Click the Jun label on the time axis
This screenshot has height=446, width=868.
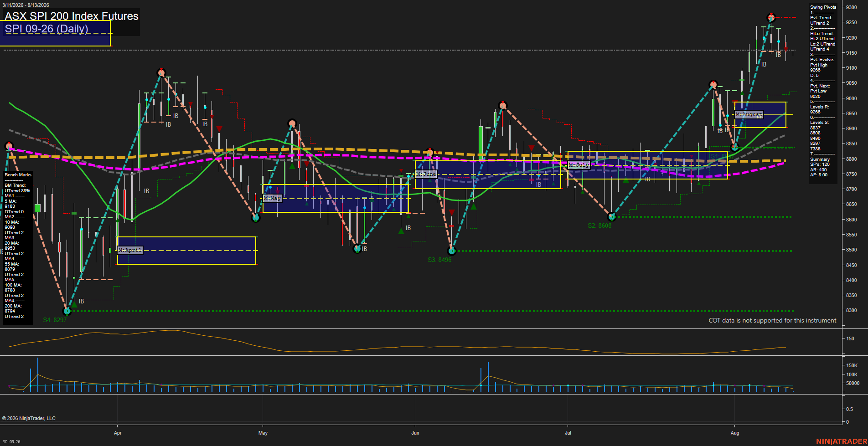pos(415,433)
